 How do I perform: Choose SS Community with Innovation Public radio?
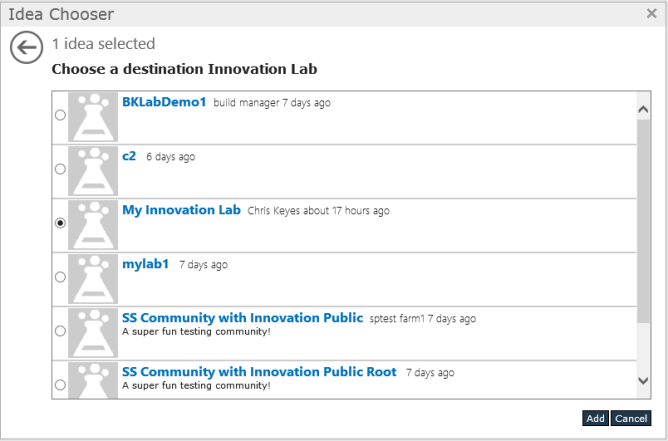point(60,331)
